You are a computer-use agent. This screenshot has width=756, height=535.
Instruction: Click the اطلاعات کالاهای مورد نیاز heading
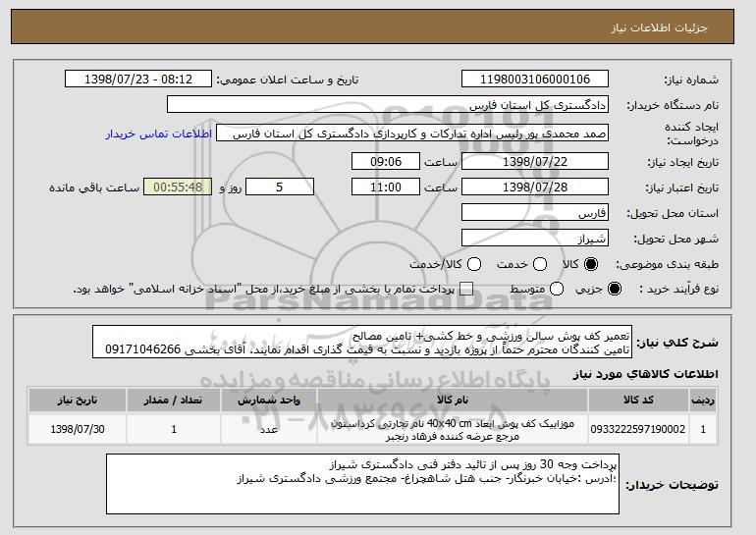646,374
